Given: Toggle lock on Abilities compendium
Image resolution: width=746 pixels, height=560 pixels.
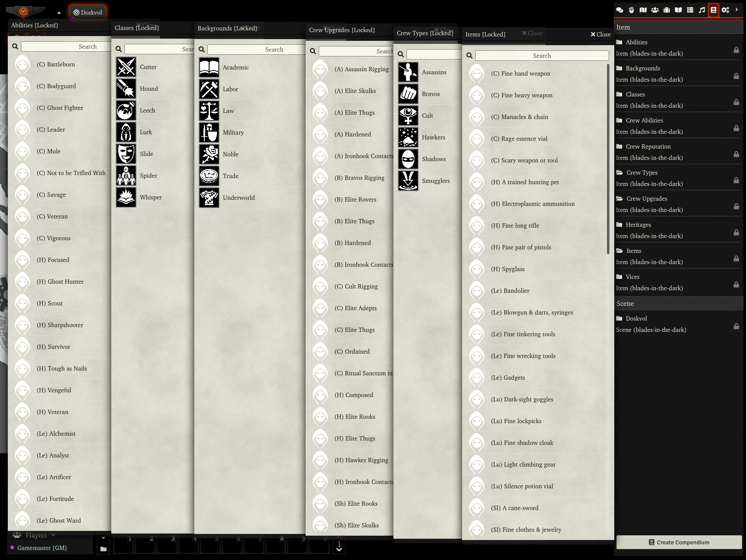Looking at the screenshot, I should click(x=736, y=50).
